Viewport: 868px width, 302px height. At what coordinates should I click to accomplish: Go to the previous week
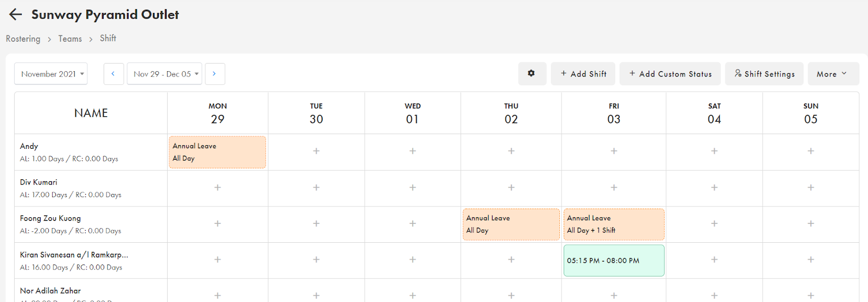(113, 74)
